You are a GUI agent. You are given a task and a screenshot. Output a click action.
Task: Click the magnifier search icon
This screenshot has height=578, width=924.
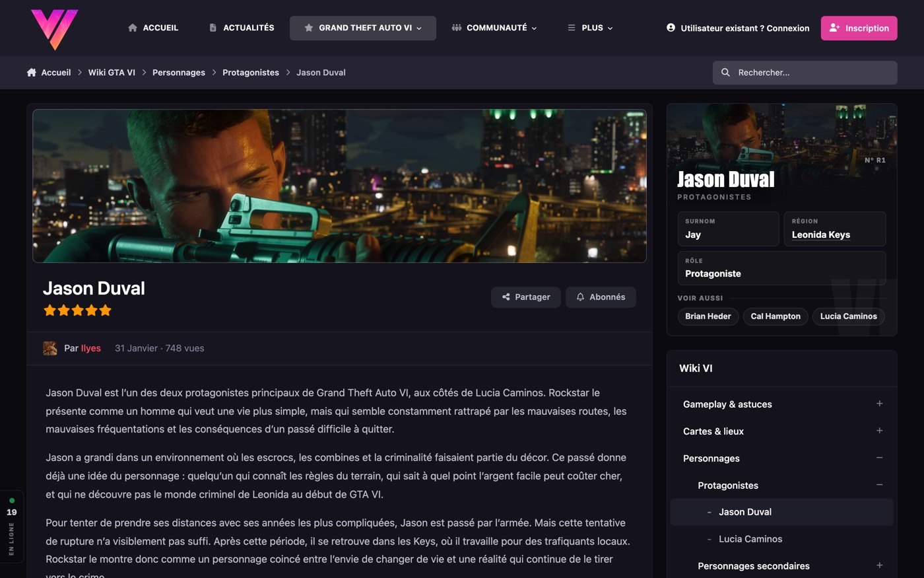tap(725, 73)
